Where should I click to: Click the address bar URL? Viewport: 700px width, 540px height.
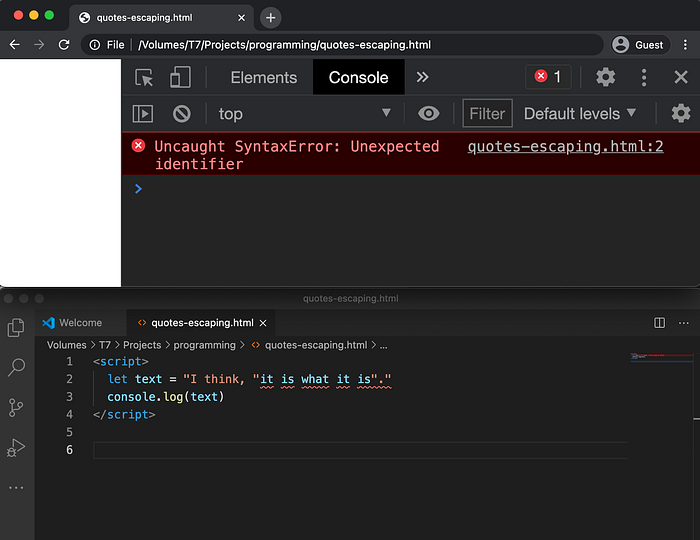pyautogui.click(x=284, y=45)
